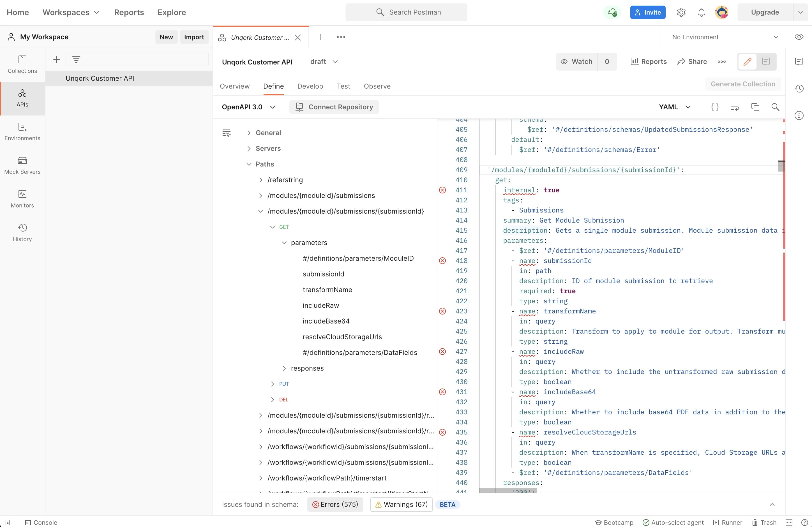Copy the schema with copy icon
This screenshot has height=527, width=812.
coord(755,107)
